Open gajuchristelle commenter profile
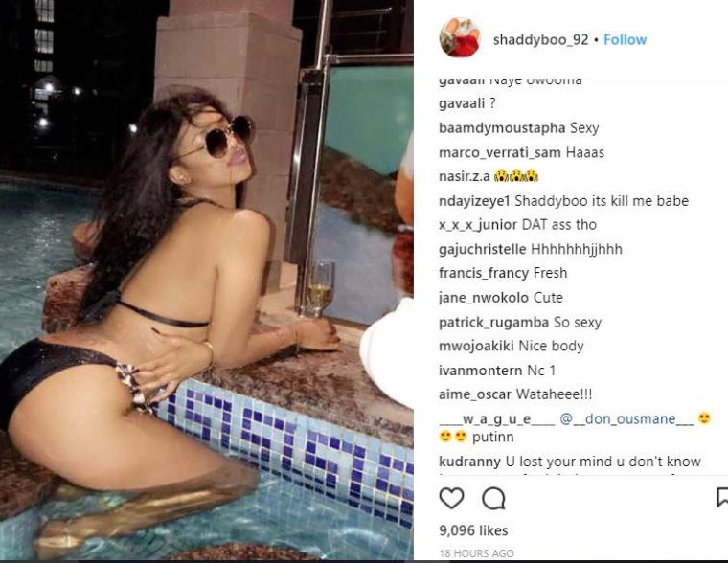The width and height of the screenshot is (728, 563). (483, 249)
